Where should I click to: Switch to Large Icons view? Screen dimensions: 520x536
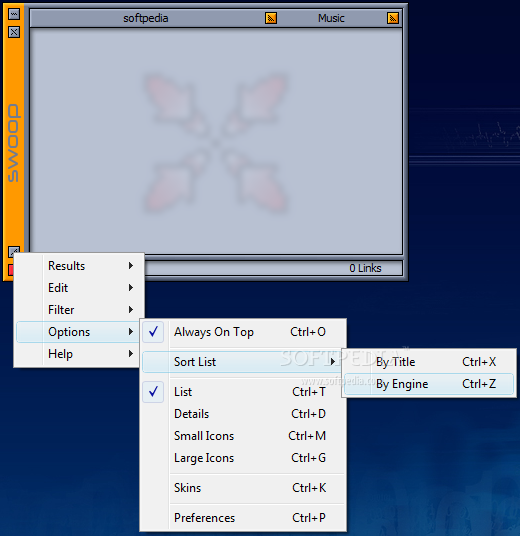coord(243,458)
